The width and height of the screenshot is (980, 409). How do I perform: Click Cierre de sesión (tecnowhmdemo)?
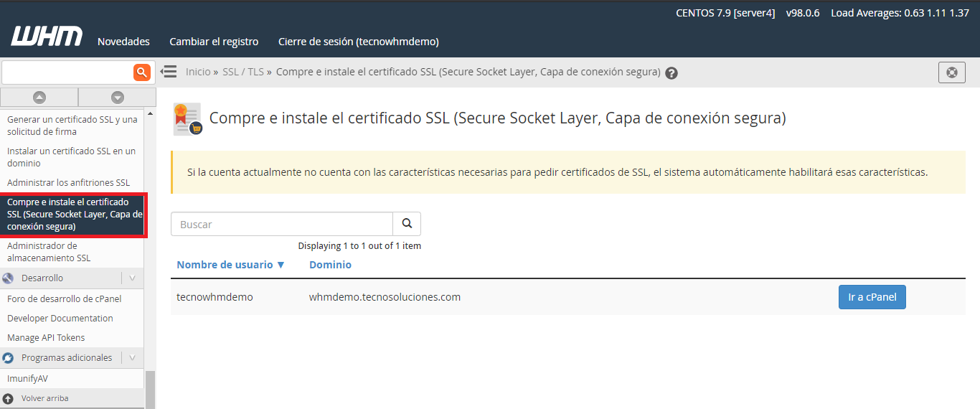click(x=358, y=42)
